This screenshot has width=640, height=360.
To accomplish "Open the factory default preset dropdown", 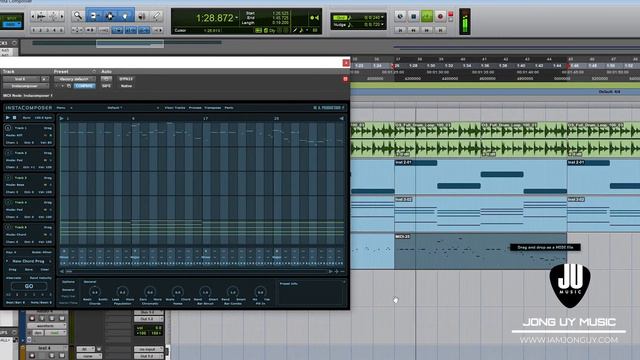I will coord(75,79).
